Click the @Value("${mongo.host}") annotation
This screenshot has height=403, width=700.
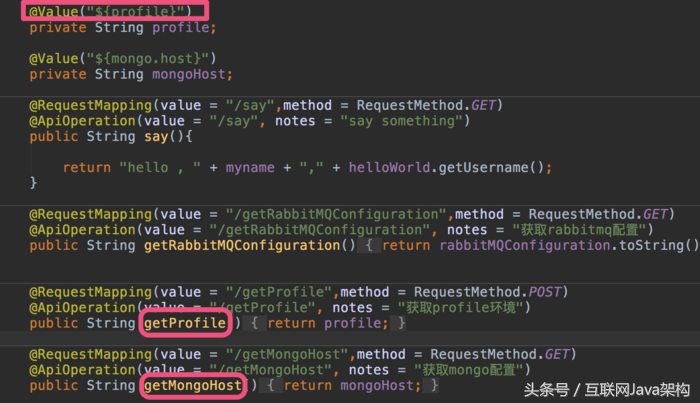click(x=122, y=58)
